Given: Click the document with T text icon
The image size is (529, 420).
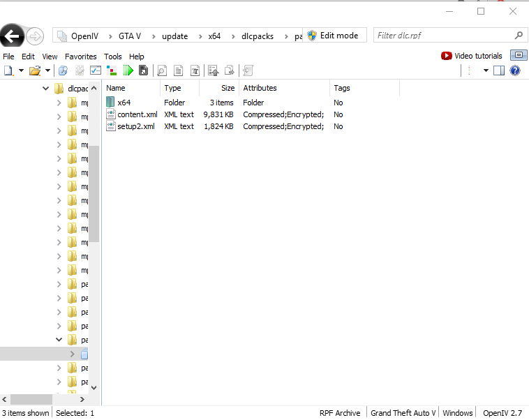Looking at the screenshot, I should click(x=195, y=71).
